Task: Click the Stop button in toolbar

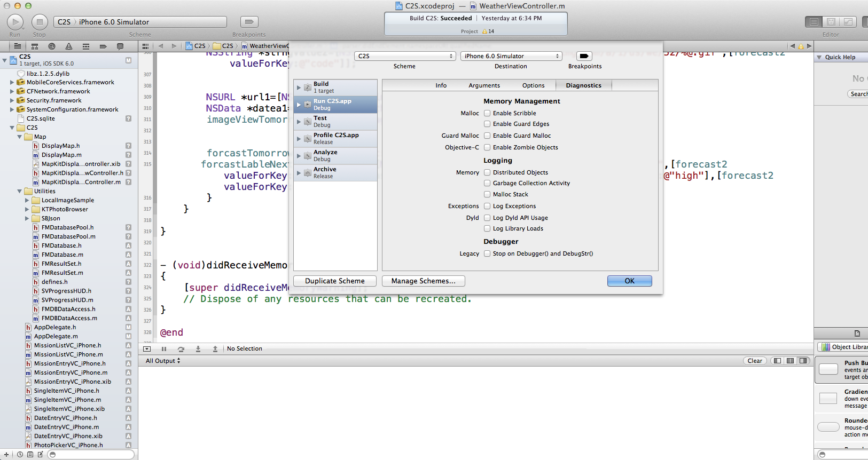Action: [40, 22]
